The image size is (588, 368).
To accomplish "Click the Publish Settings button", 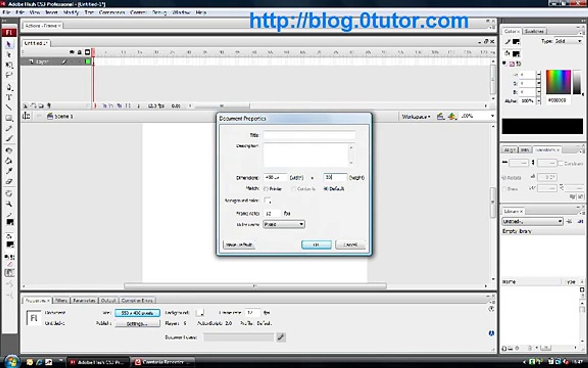I will pos(137,324).
